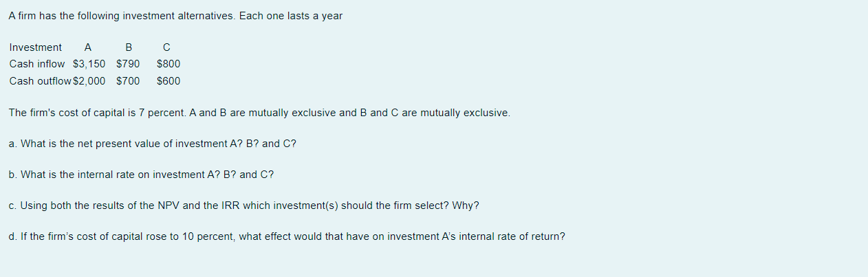Click the words 'internal rate of return'

pos(512,236)
